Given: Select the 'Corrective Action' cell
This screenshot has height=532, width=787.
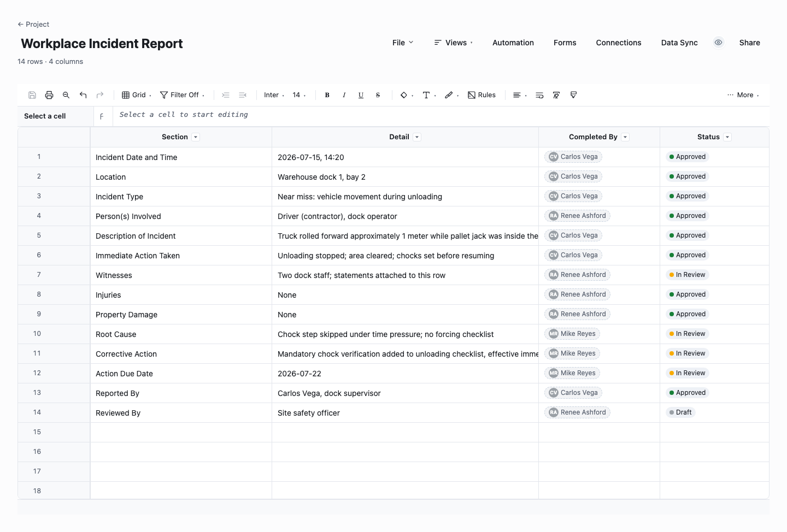Looking at the screenshot, I should coord(181,354).
